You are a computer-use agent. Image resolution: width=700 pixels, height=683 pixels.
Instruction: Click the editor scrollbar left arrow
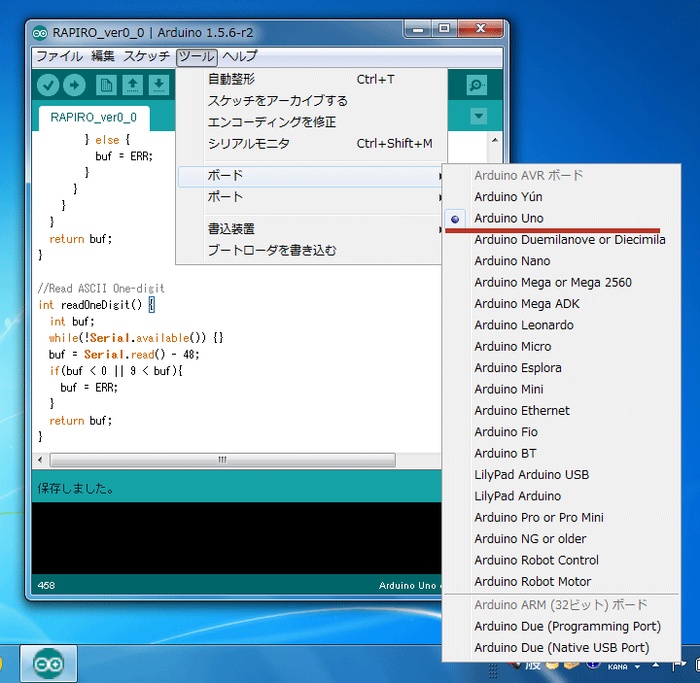pyautogui.click(x=40, y=460)
